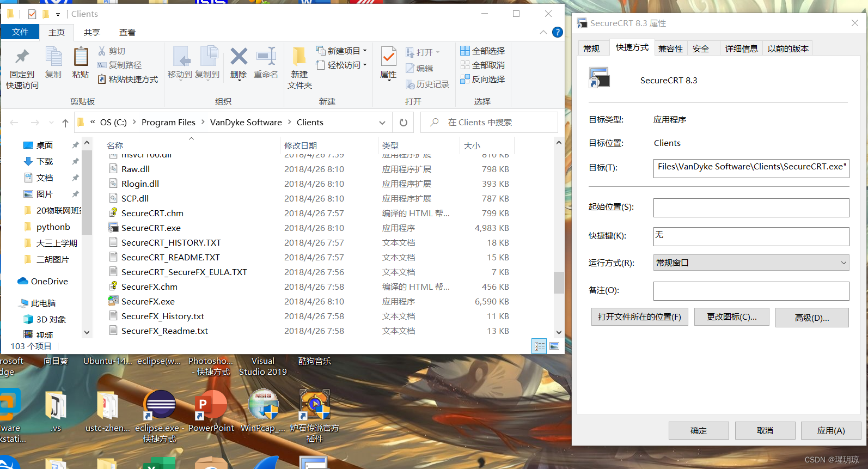This screenshot has width=868, height=469.
Task: Click the Change Icon button
Action: tap(732, 317)
